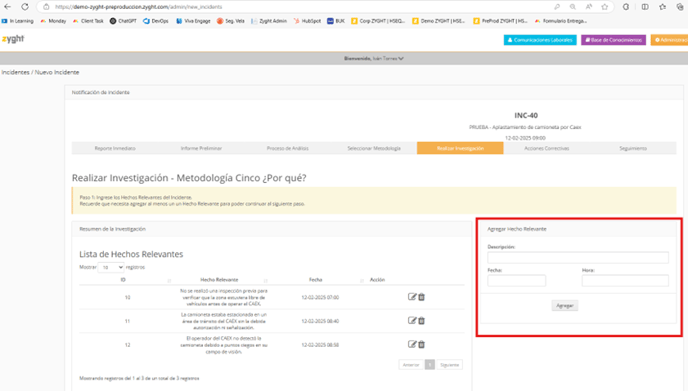The width and height of the screenshot is (688, 391).
Task: Open the BUK bookmark
Action: click(336, 21)
